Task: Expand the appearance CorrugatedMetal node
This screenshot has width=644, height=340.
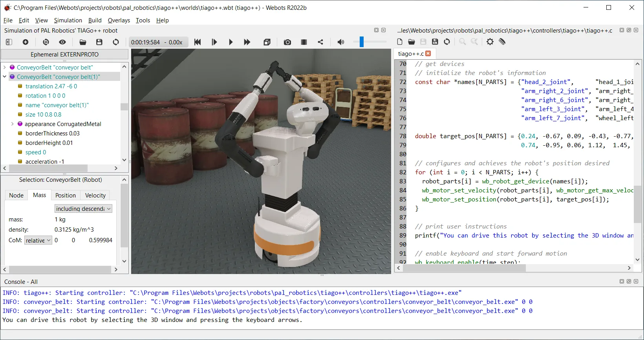Action: click(12, 124)
